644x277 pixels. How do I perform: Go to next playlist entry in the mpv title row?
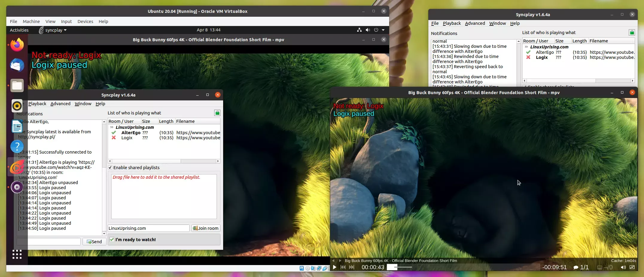click(340, 261)
